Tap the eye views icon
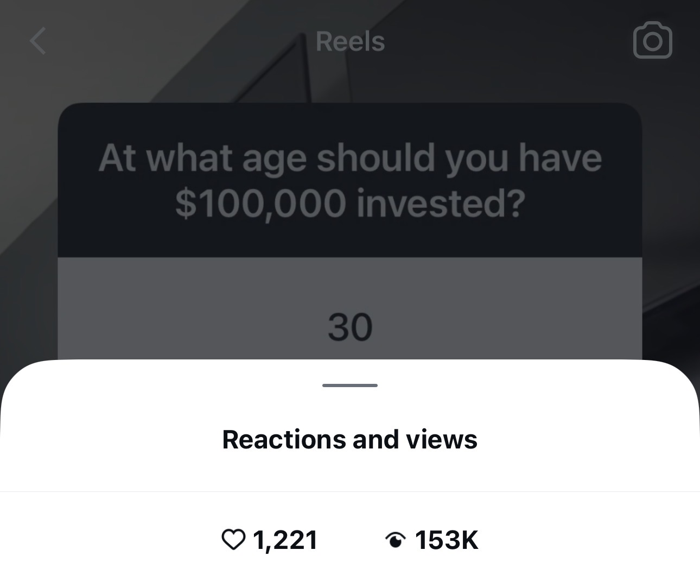 pos(395,540)
